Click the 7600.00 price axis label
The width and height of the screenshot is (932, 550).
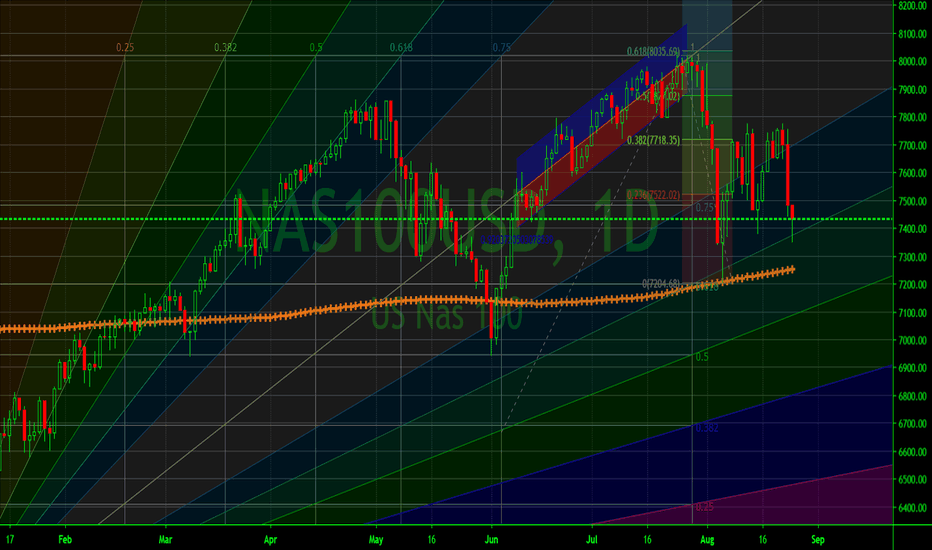coord(912,173)
